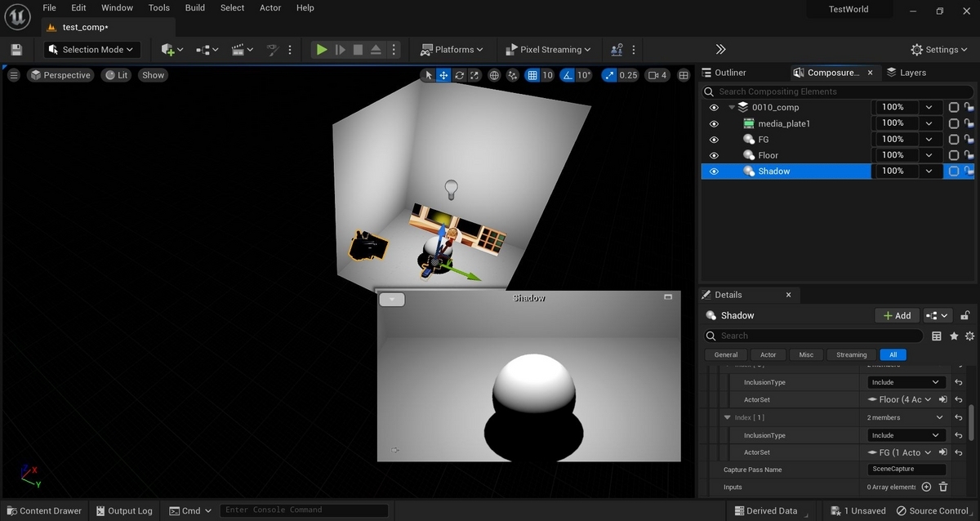Show favorites with the star icon in Details
The height and width of the screenshot is (521, 980).
tap(953, 336)
